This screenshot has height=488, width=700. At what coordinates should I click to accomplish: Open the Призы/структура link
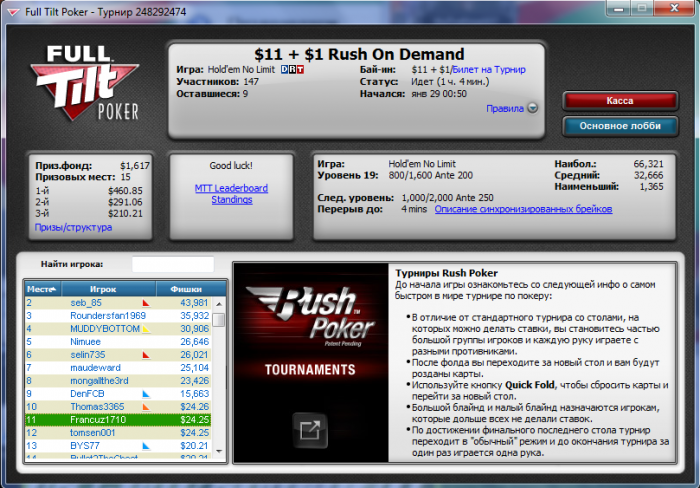pyautogui.click(x=74, y=227)
